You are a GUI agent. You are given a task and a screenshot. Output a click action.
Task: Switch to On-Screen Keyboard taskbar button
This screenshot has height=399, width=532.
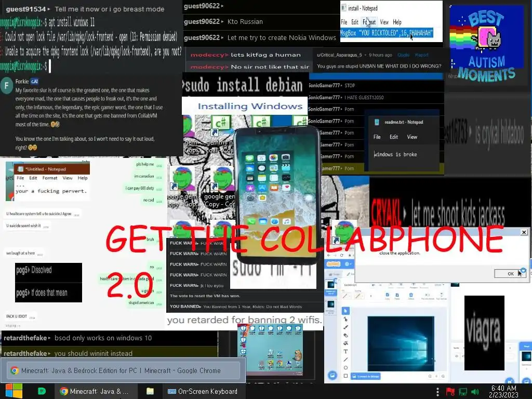coord(203,391)
